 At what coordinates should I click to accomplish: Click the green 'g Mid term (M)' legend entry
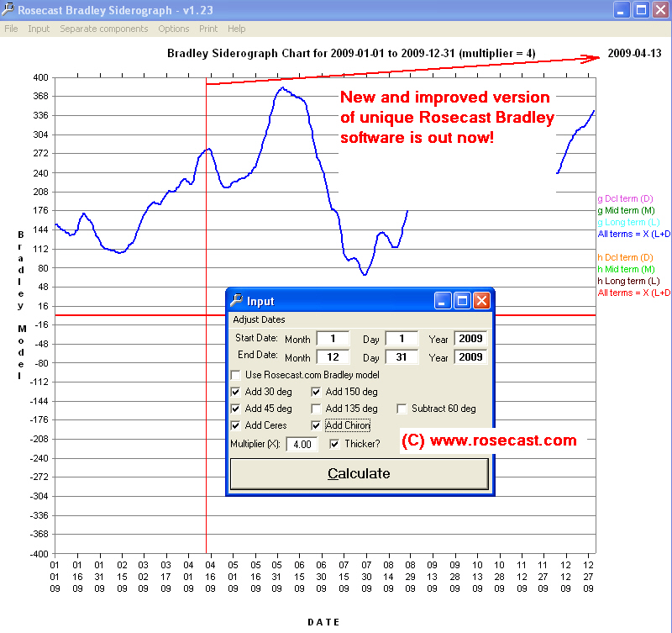coord(626,210)
